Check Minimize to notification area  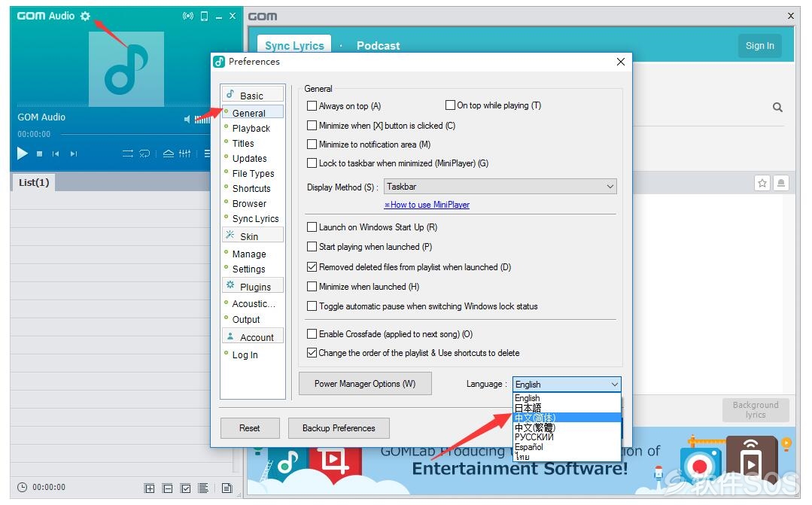click(312, 144)
